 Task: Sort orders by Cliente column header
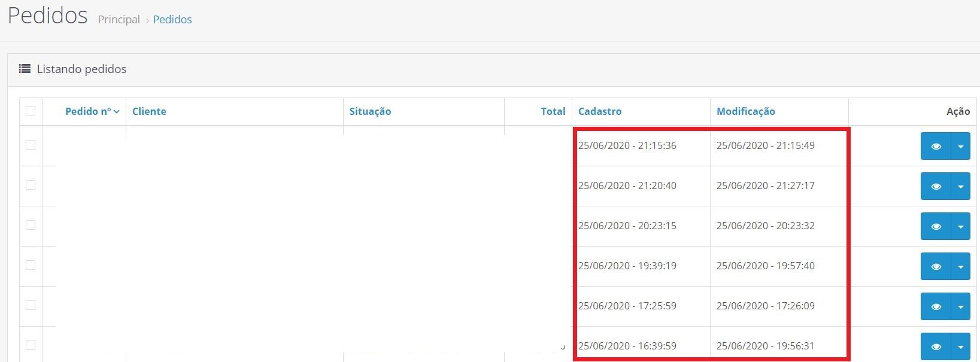tap(149, 111)
